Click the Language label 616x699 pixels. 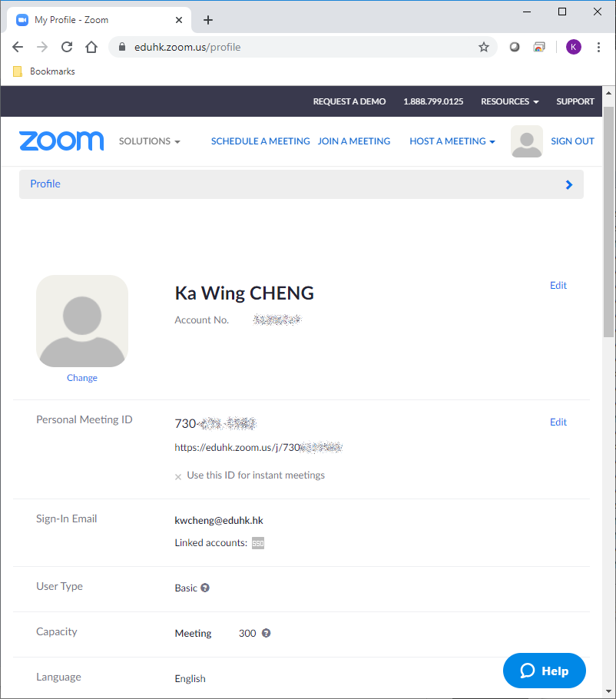click(58, 677)
